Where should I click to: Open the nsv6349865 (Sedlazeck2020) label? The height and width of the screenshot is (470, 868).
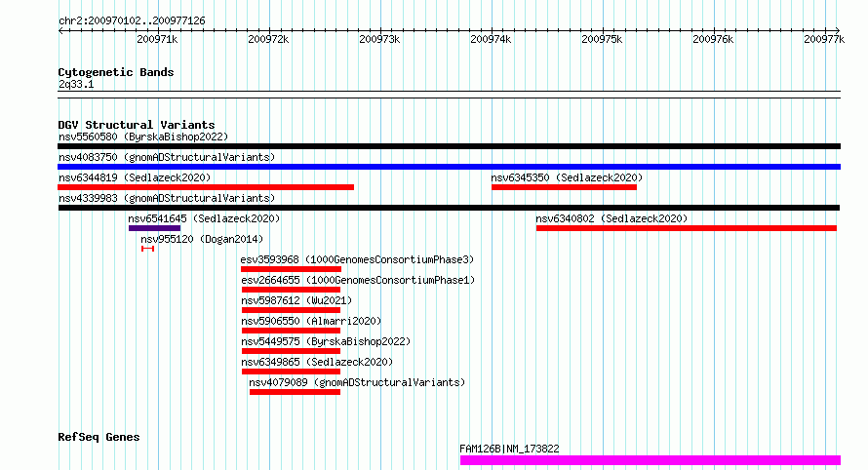[x=317, y=362]
